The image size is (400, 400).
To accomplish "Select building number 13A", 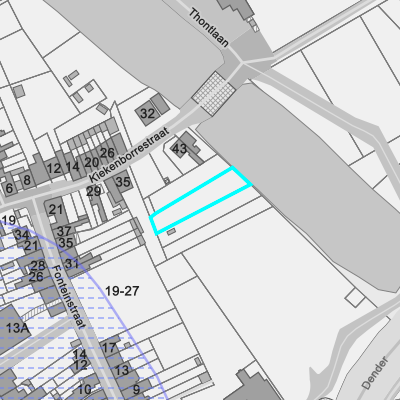I will 18,328.
